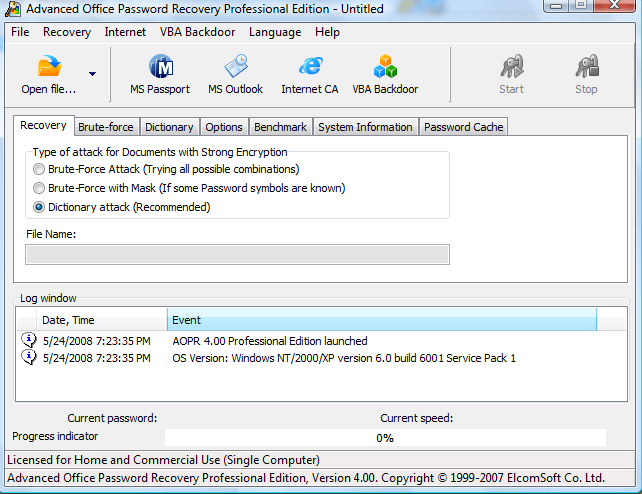
Task: Expand the Open file dropdown arrow
Action: tap(92, 74)
